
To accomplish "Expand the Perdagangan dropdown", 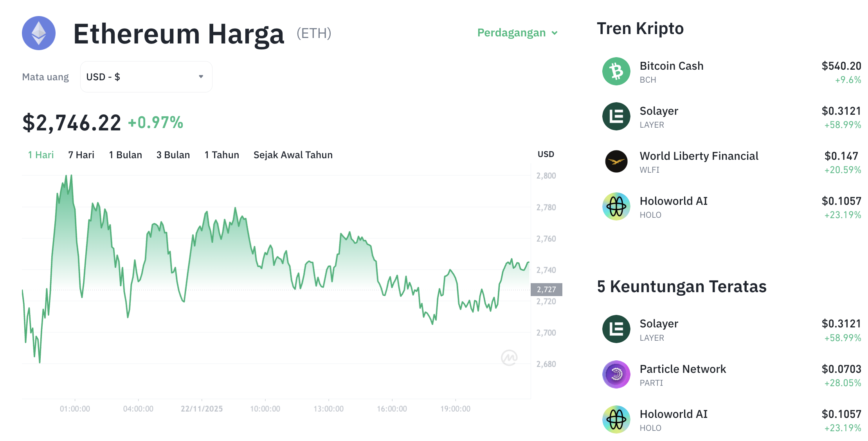I will point(511,33).
